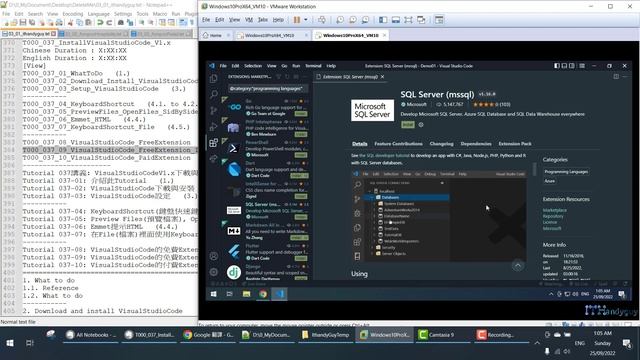Screen dimensions: 640x360
Task: Open Language menu in Notepad++
Action: pos(98,14)
